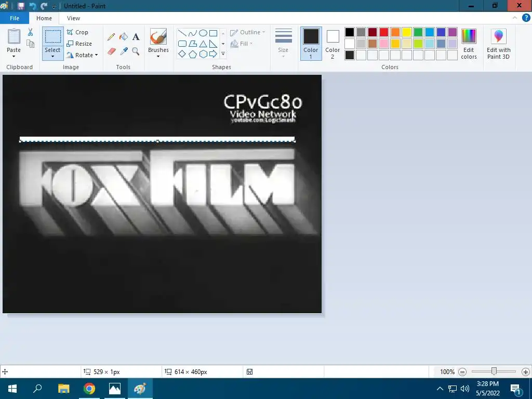
Task: Choose the Pentagon shape
Action: click(193, 54)
